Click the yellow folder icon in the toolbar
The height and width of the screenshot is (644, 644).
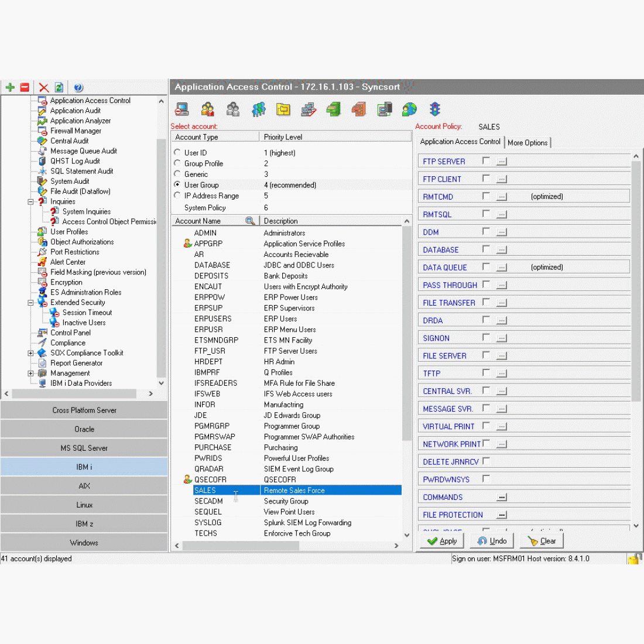[x=283, y=109]
